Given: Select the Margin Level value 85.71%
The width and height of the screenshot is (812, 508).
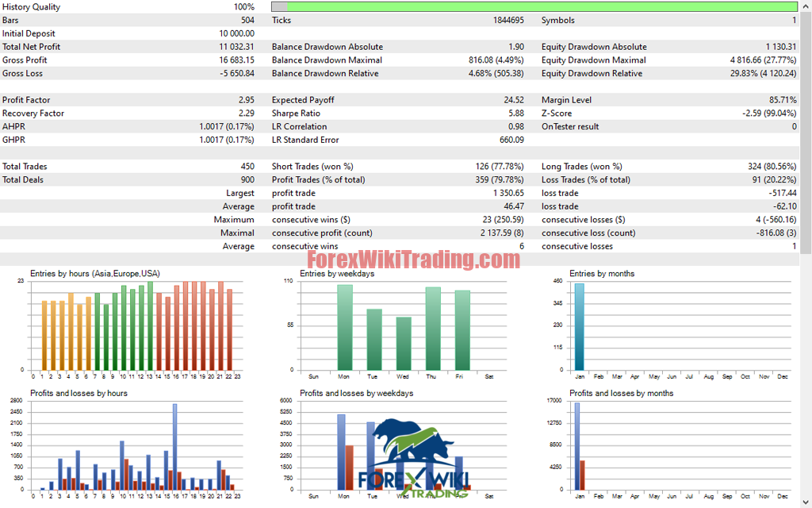Looking at the screenshot, I should coord(783,100).
